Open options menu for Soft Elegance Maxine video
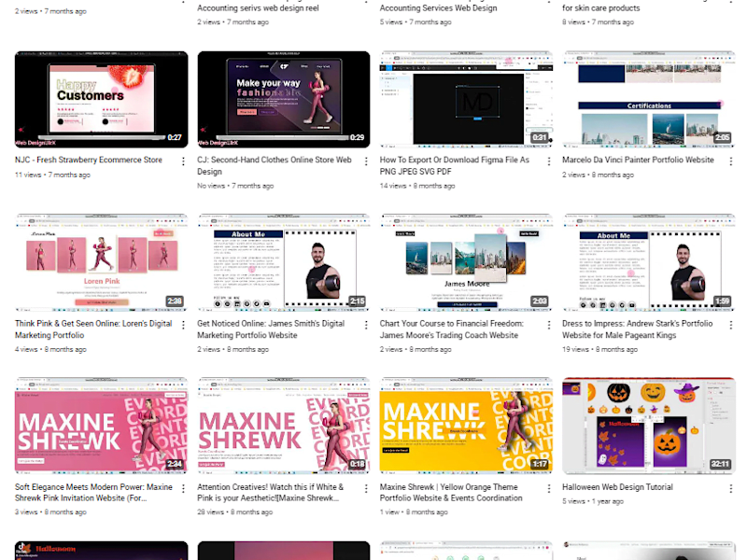 pyautogui.click(x=183, y=488)
